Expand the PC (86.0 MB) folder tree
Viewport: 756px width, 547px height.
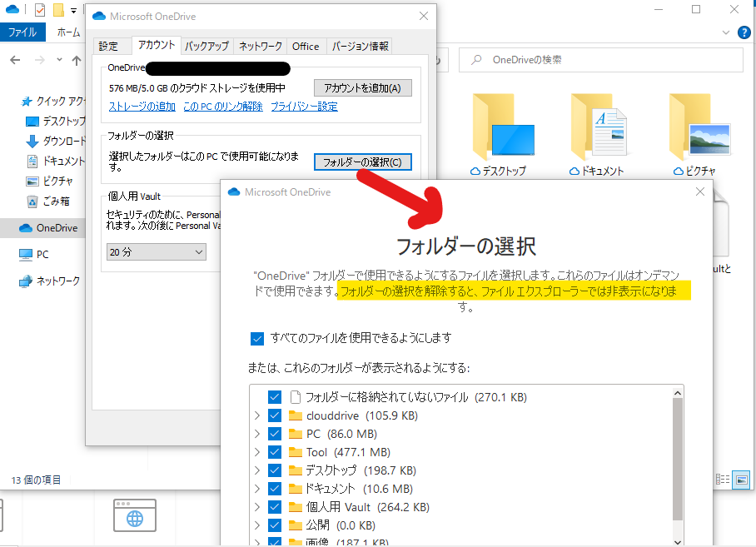257,433
